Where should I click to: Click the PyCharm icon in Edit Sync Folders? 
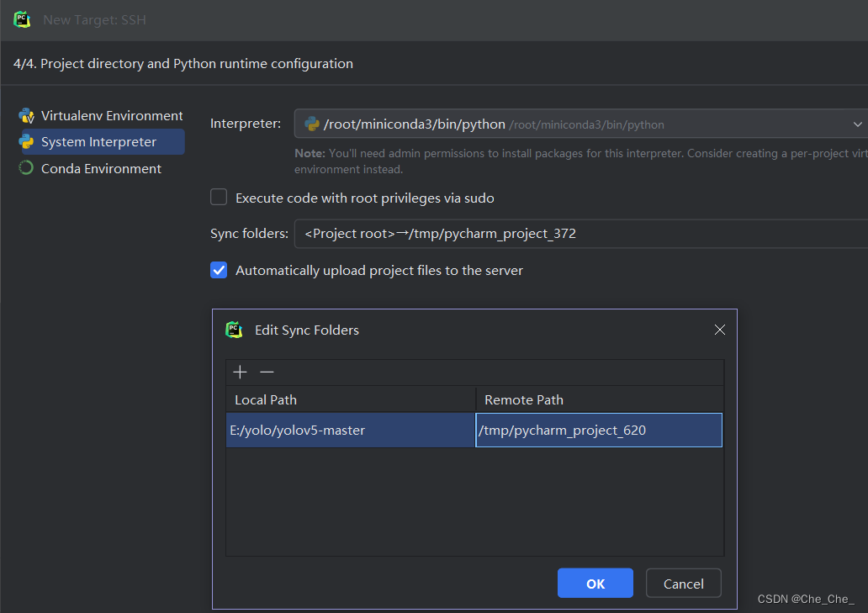pos(234,330)
